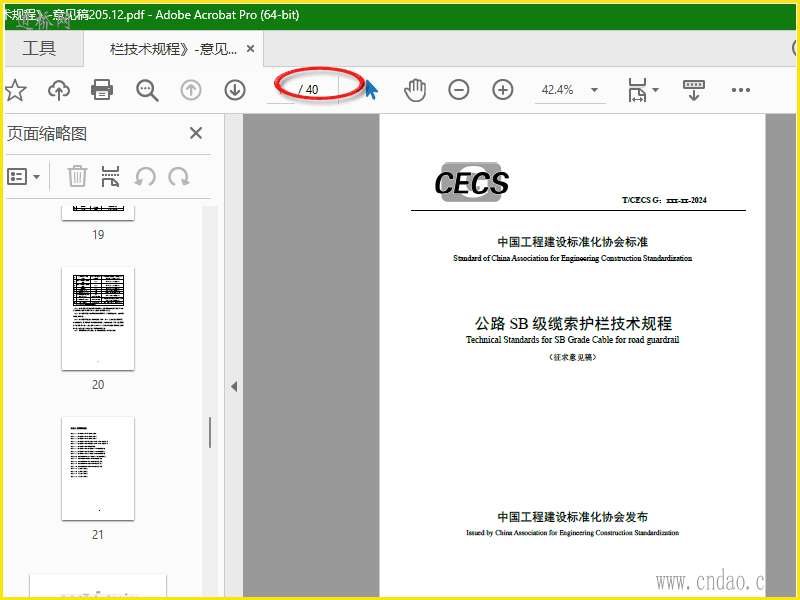This screenshot has width=800, height=600.
Task: Zoom in with the plus button
Action: 503,90
